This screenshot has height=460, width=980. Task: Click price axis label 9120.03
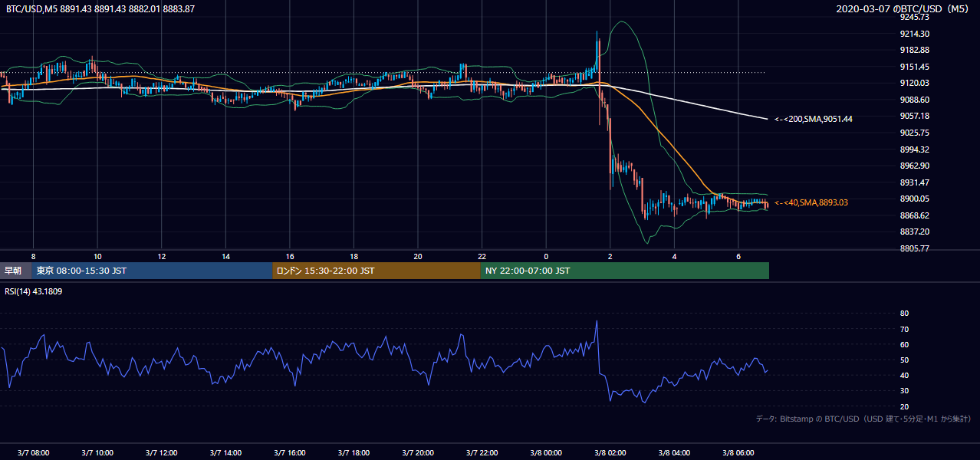(x=914, y=83)
